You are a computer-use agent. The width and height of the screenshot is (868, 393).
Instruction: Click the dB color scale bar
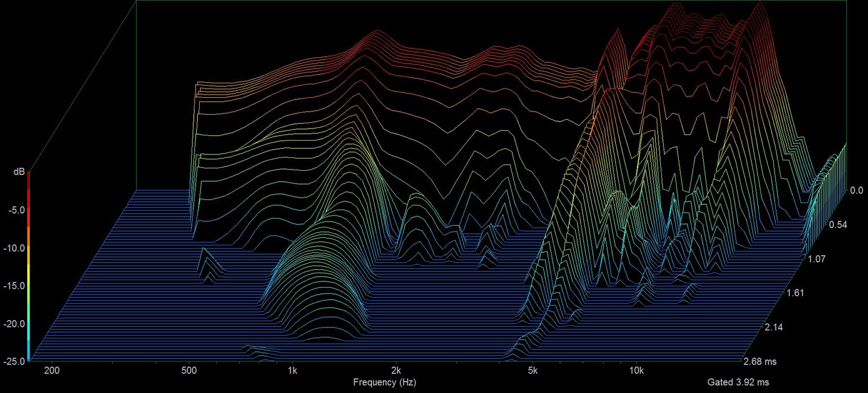click(x=28, y=266)
